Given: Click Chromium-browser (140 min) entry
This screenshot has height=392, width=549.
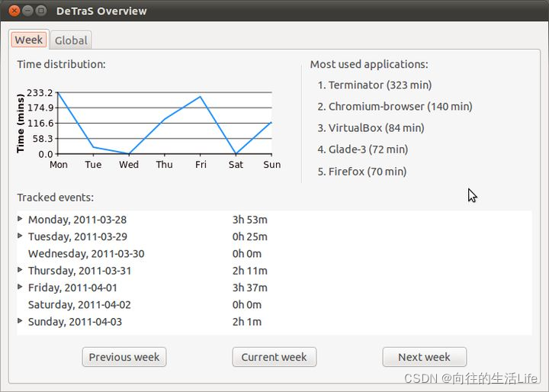Looking at the screenshot, I should (x=395, y=107).
